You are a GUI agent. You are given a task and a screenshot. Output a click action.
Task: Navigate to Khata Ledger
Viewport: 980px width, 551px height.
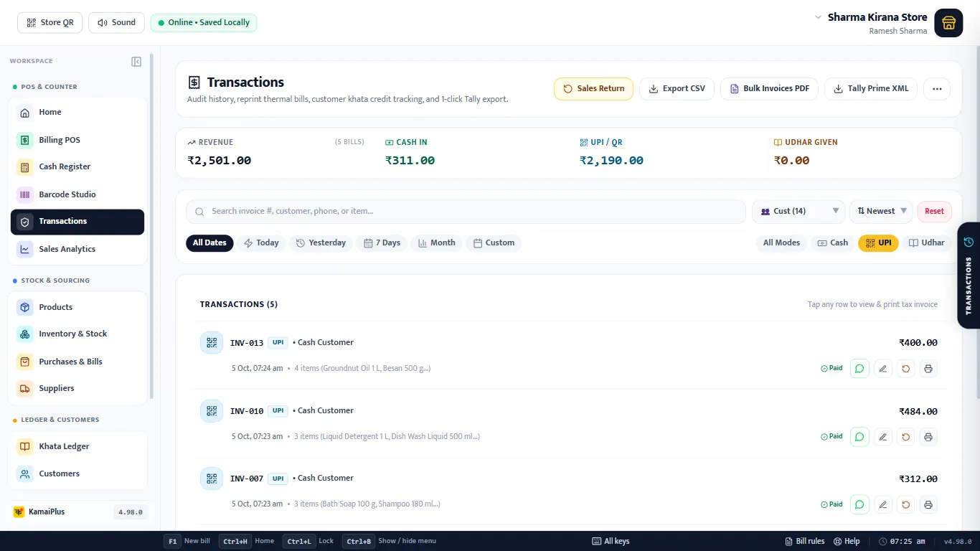tap(77, 447)
